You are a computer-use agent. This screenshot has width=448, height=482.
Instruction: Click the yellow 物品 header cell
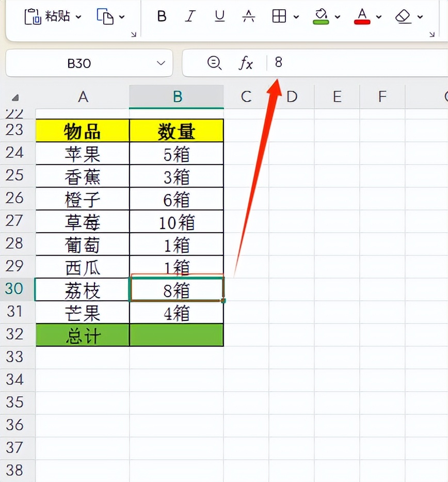click(x=83, y=131)
